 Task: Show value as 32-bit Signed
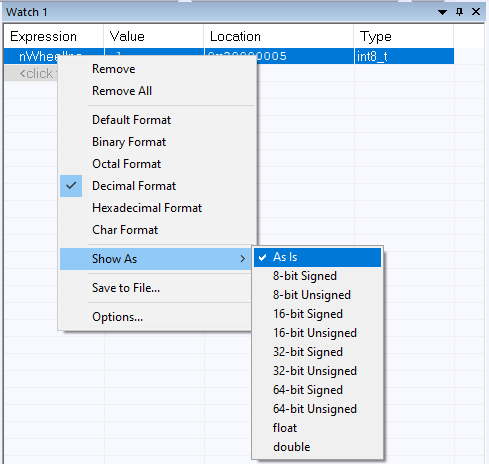317,352
